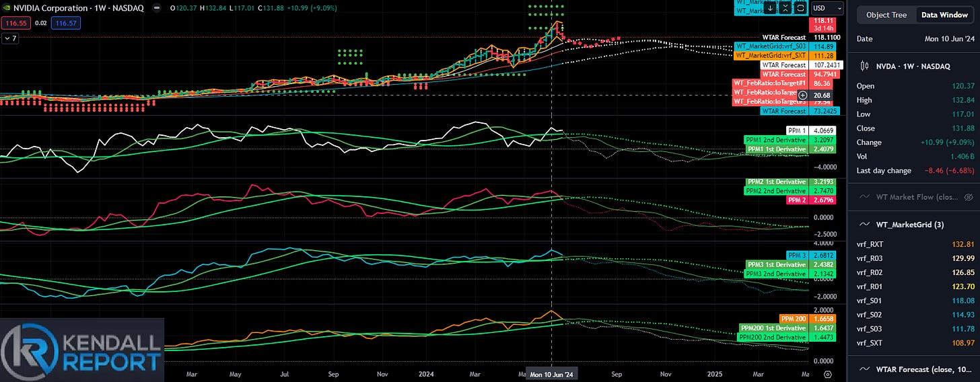Click the Change +10.99 (+9.09%) row
The height and width of the screenshot is (382, 980).
915,143
